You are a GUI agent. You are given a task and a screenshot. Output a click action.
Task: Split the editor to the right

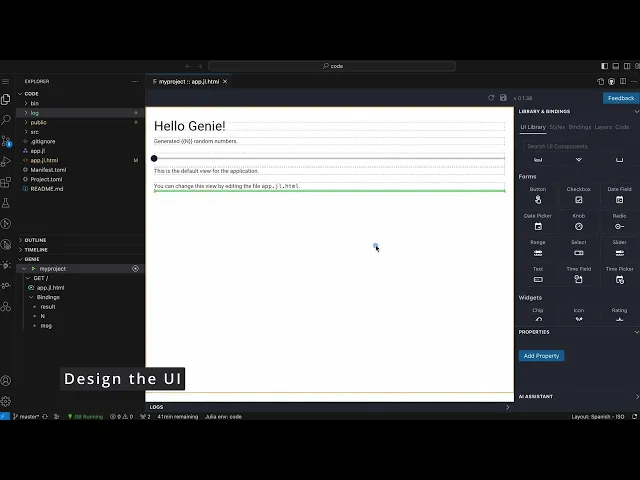[623, 82]
